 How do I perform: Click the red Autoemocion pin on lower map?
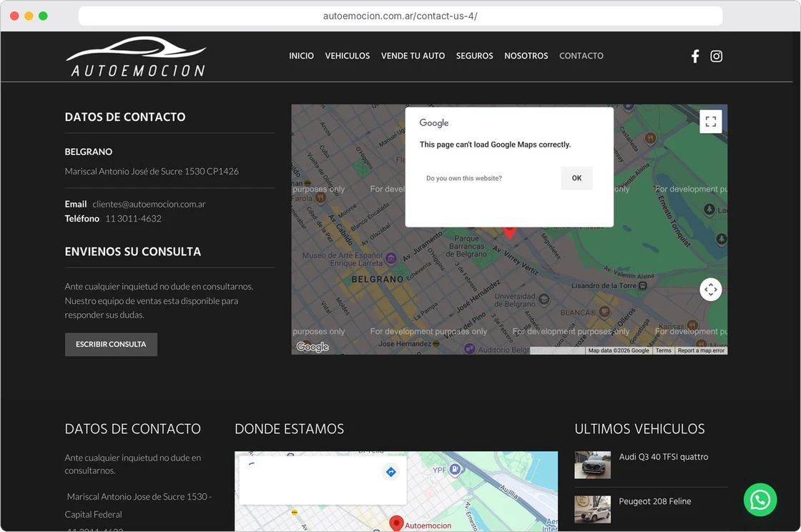point(396,523)
